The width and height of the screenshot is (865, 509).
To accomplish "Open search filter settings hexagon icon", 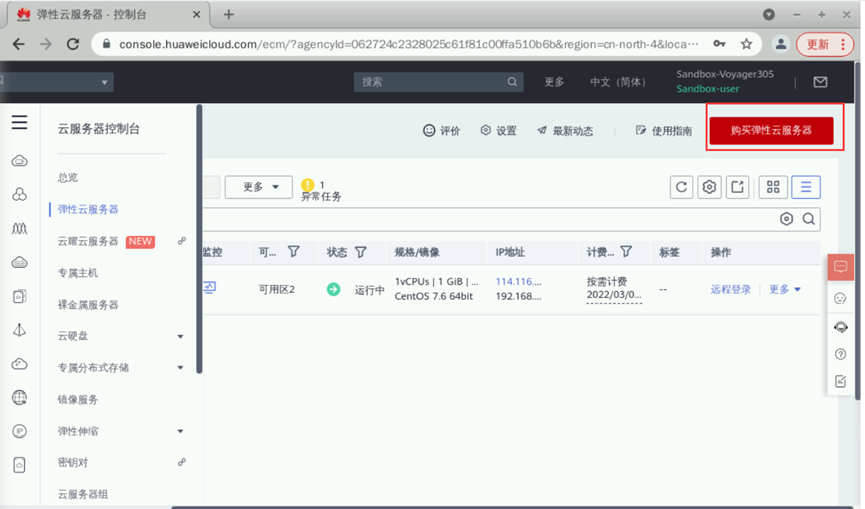I will [786, 219].
